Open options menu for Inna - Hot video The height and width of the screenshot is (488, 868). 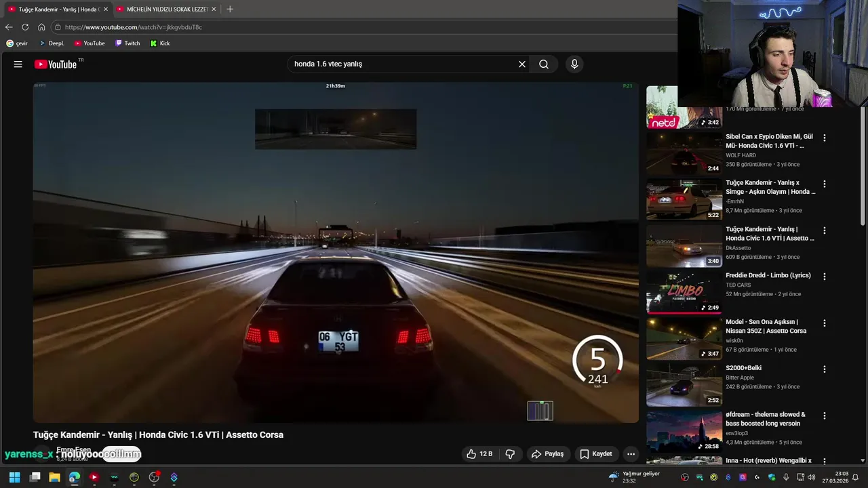point(825,462)
